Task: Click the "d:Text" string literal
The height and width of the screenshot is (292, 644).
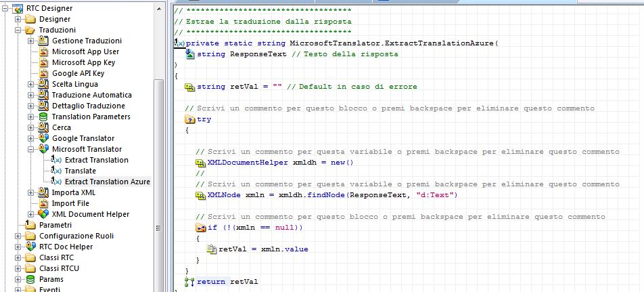Action: click(x=435, y=195)
